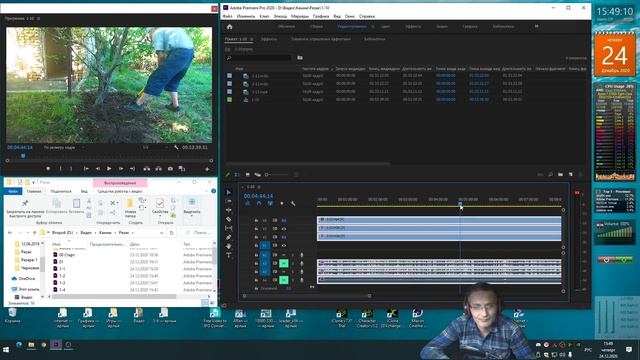Go up one folder in Explorer
The width and height of the screenshot is (640, 360).
[x=35, y=233]
